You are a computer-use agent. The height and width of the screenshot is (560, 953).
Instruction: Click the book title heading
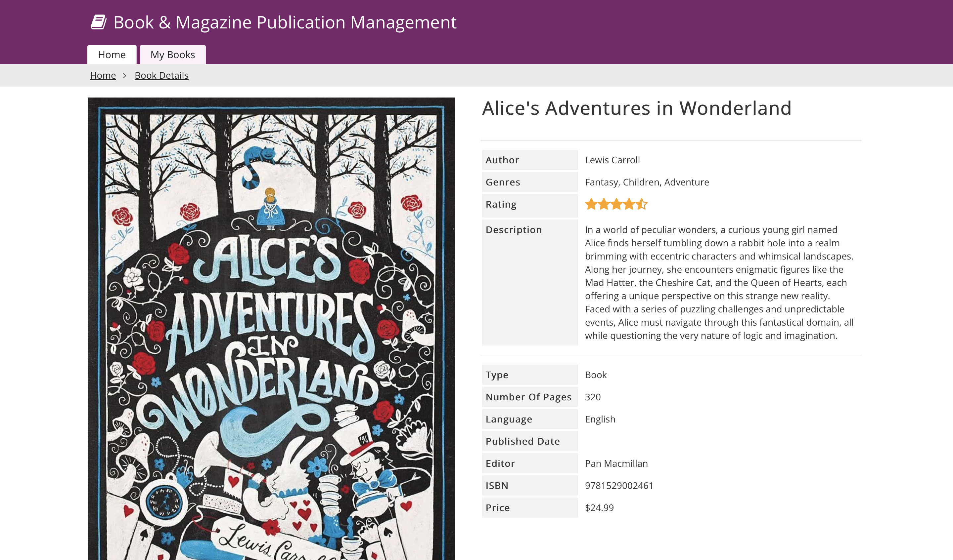[x=636, y=108]
